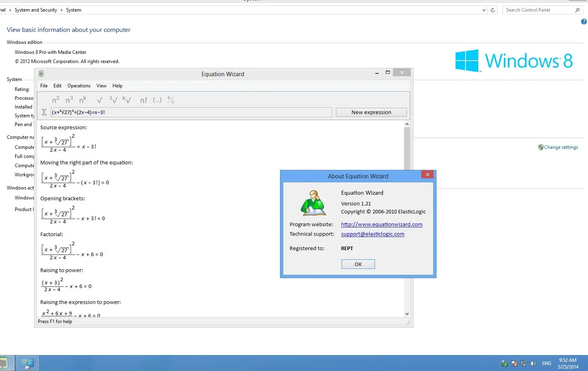The image size is (588, 371).
Task: Click the 'Press F1 for help' status text
Action: 55,322
